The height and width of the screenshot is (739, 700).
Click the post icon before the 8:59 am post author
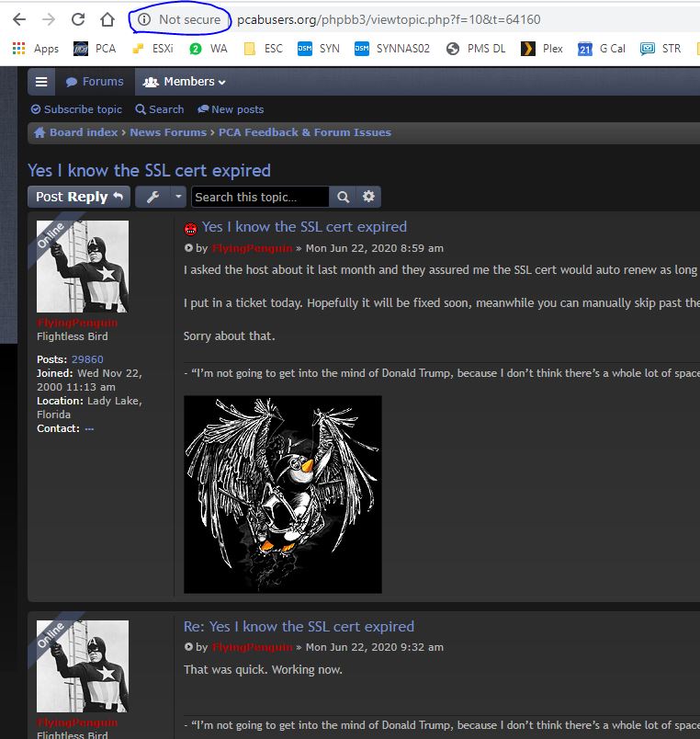(x=188, y=248)
